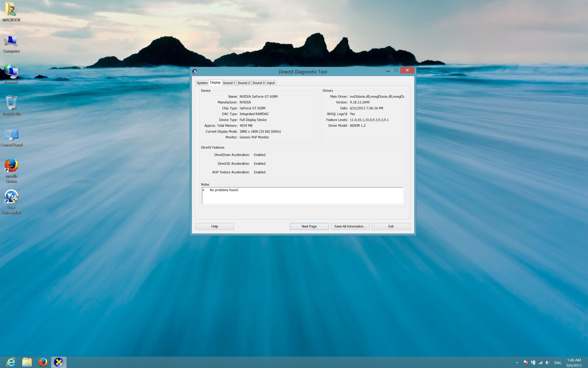Open the network signal tray icon
588x368 pixels.
(x=540, y=363)
